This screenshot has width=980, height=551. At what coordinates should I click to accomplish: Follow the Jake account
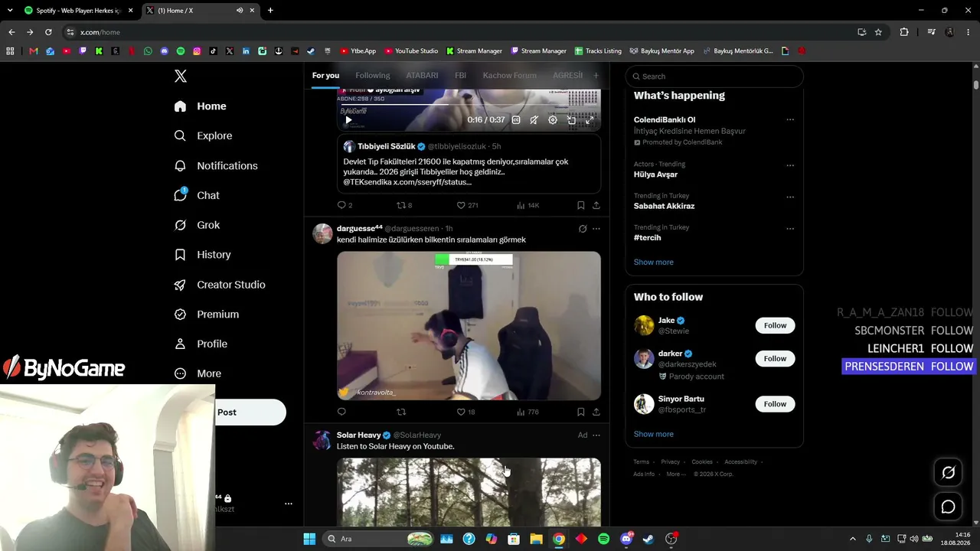(x=775, y=325)
